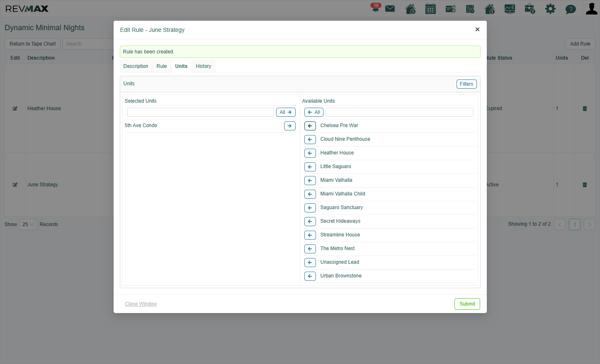Click the edit icon for Heather House rule
The height and width of the screenshot is (364, 600).
15,108
